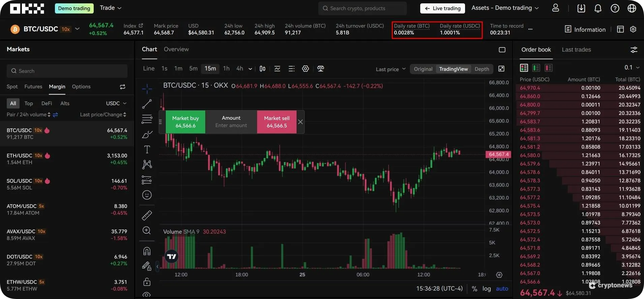Select the 1h timeframe

(x=226, y=68)
